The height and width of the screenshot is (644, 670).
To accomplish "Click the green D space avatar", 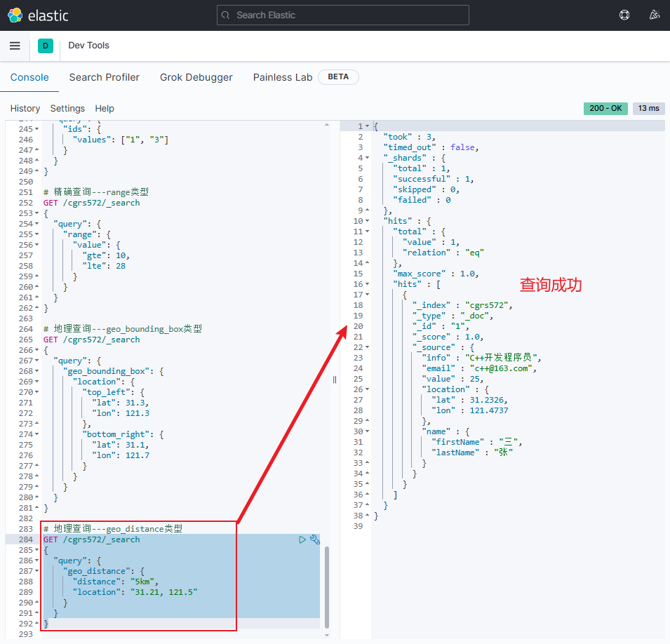I will point(46,46).
